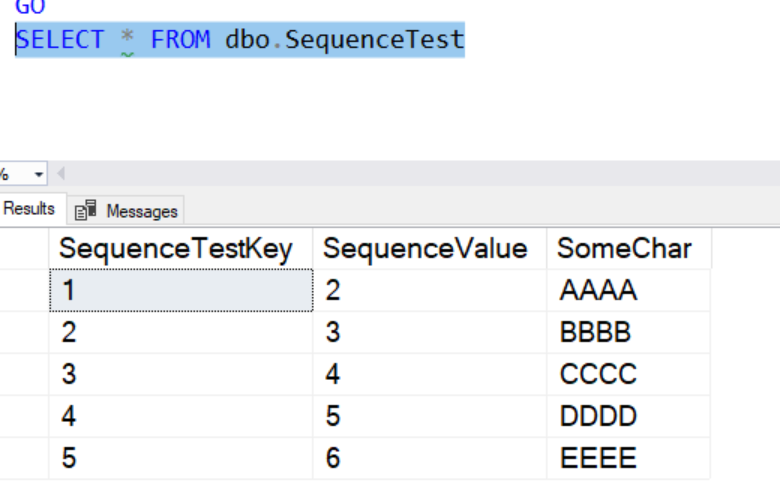
Task: Click the asterisk in the SELECT statement
Action: [127, 40]
